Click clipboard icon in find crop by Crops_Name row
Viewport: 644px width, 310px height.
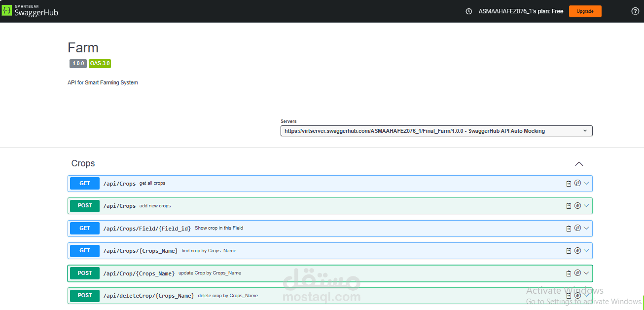pos(569,251)
